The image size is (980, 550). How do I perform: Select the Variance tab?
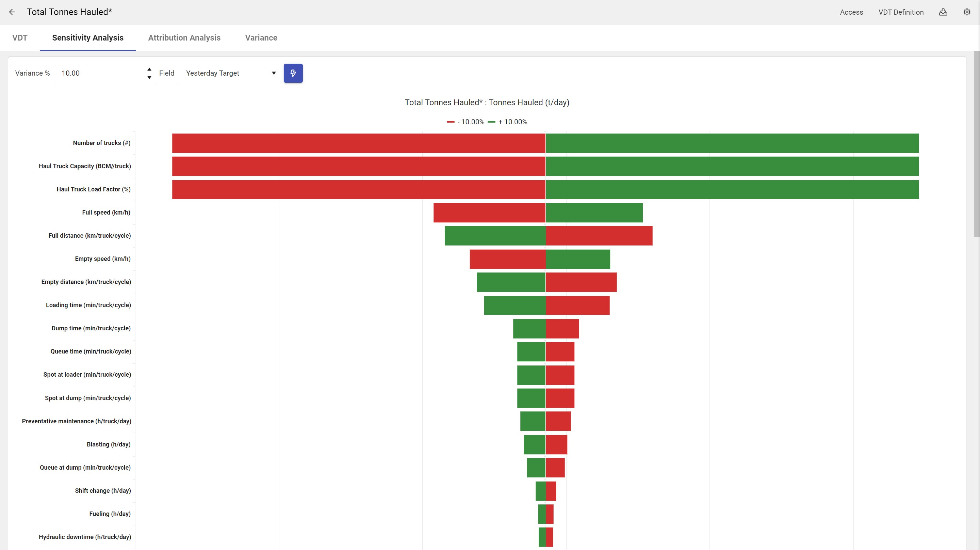pos(261,38)
